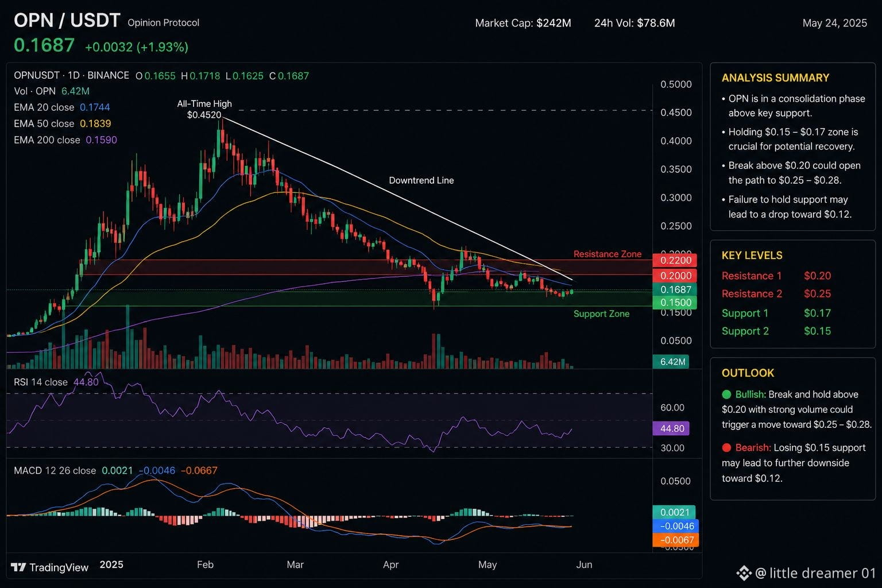Click the green 0.1500 price tag
The image size is (882, 588).
[675, 303]
